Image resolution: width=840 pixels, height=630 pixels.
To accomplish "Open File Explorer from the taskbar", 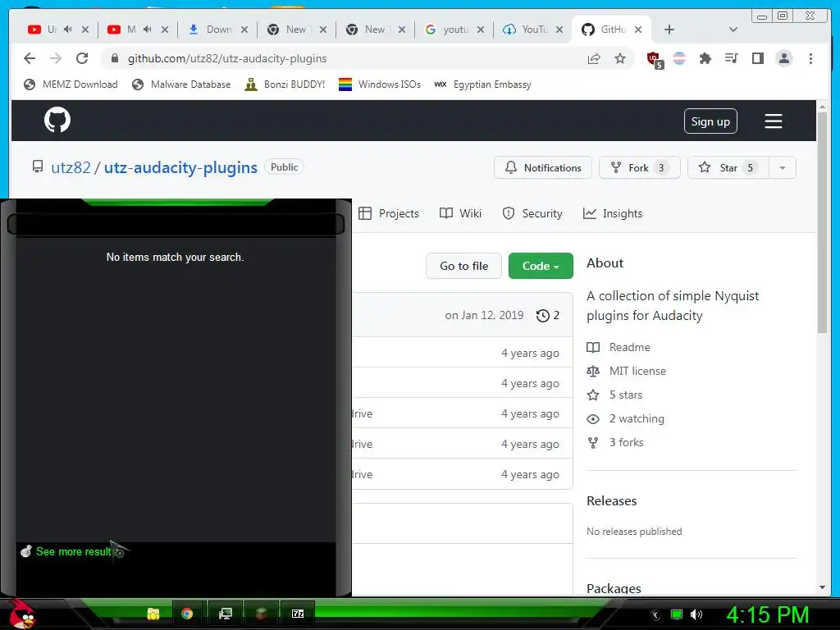I will point(153,614).
